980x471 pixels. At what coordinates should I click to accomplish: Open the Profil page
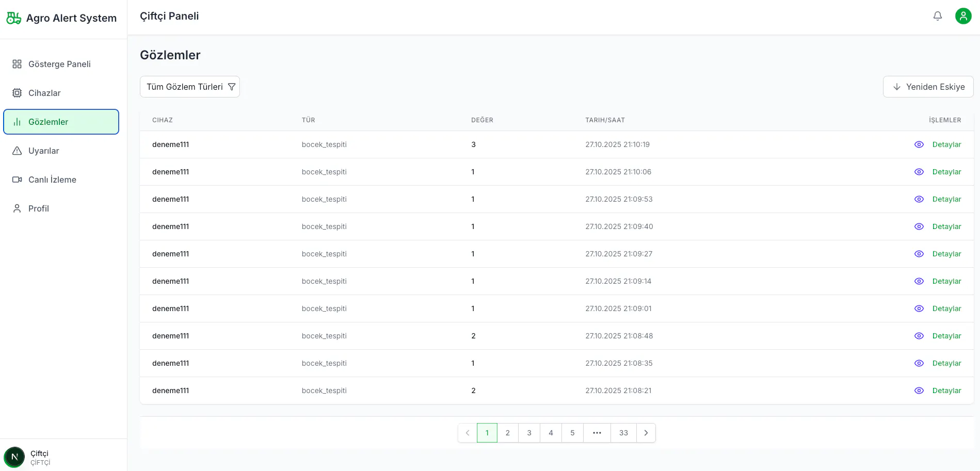point(61,208)
